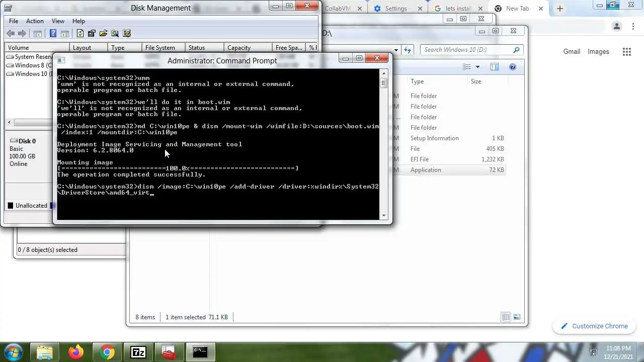Viewport: 644px width, 362px height.
Task: Open the Explorer change view dropdown arrow
Action: [477, 67]
